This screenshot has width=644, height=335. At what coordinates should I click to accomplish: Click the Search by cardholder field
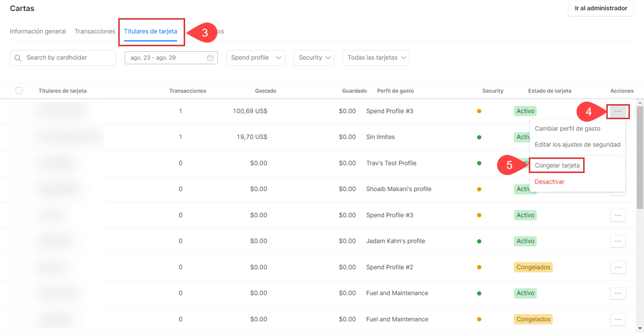pyautogui.click(x=68, y=58)
